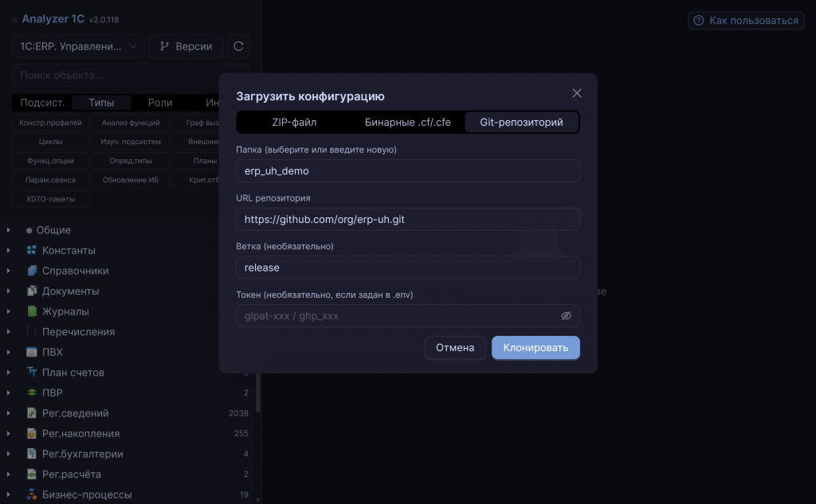Click Функц.опции button
The image size is (816, 504).
(x=50, y=161)
